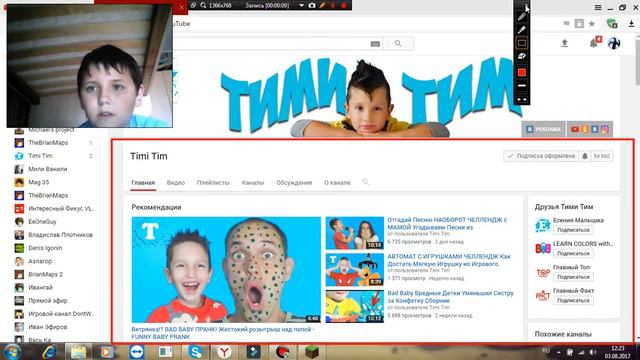This screenshot has width=640, height=360.
Task: Open Skype from the taskbar
Action: [196, 351]
